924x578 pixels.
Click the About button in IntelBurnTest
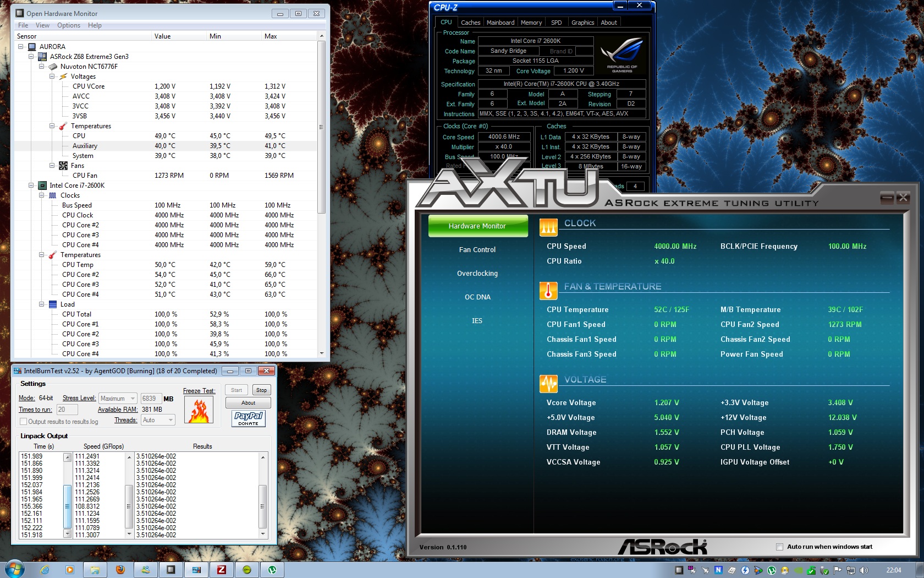tap(248, 403)
